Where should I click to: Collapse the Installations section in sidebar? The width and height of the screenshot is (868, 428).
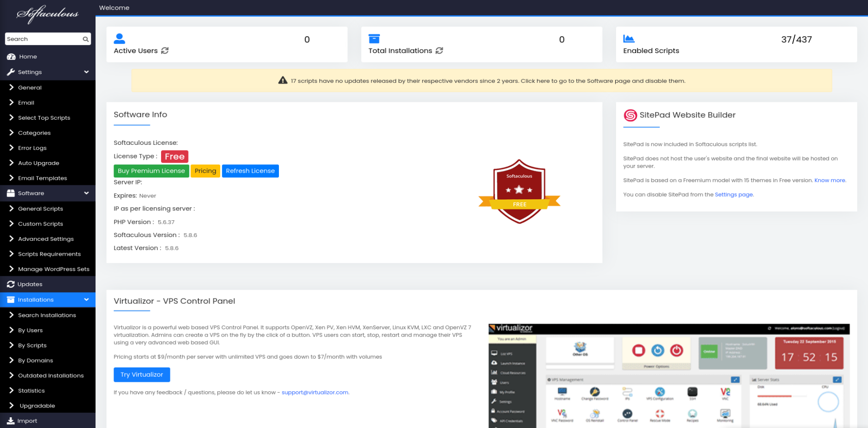[x=86, y=299]
